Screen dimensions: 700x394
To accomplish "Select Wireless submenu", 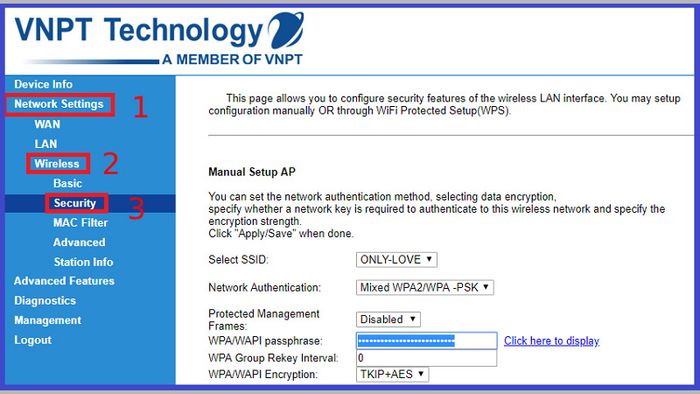I will (x=57, y=164).
